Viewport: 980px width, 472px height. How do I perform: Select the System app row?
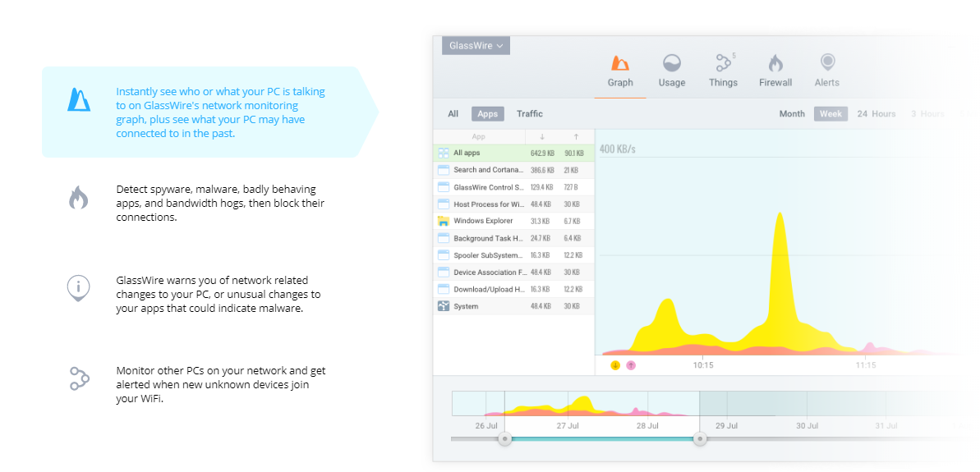coord(513,306)
